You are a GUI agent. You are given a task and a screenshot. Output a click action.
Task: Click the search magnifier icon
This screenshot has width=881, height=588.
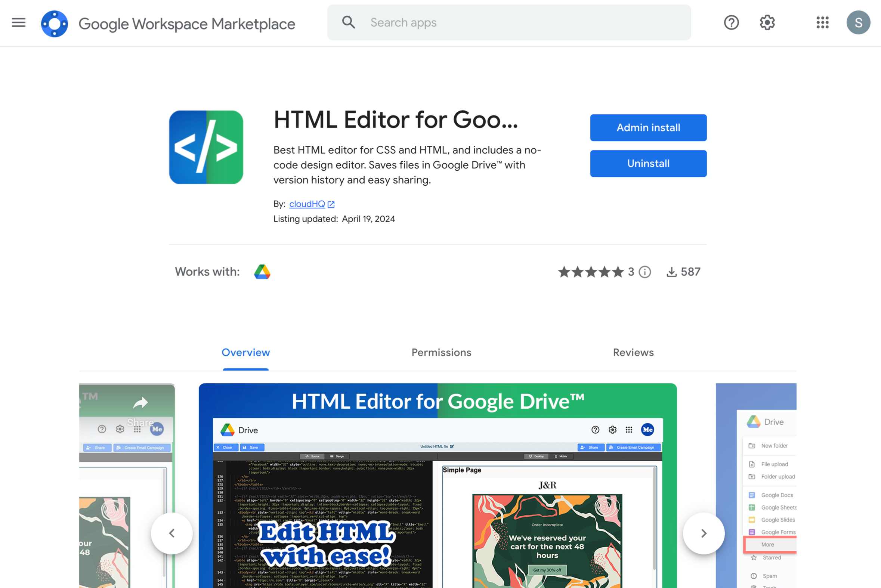[349, 22]
